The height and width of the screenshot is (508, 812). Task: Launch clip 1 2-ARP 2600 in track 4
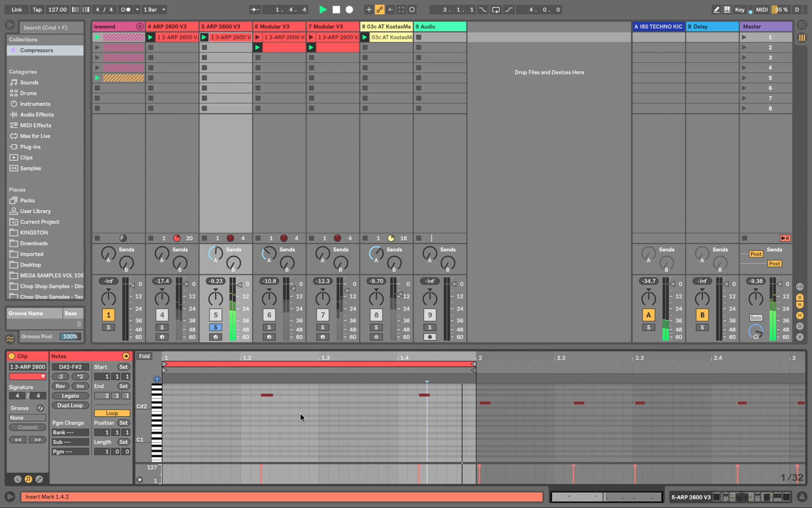(151, 37)
